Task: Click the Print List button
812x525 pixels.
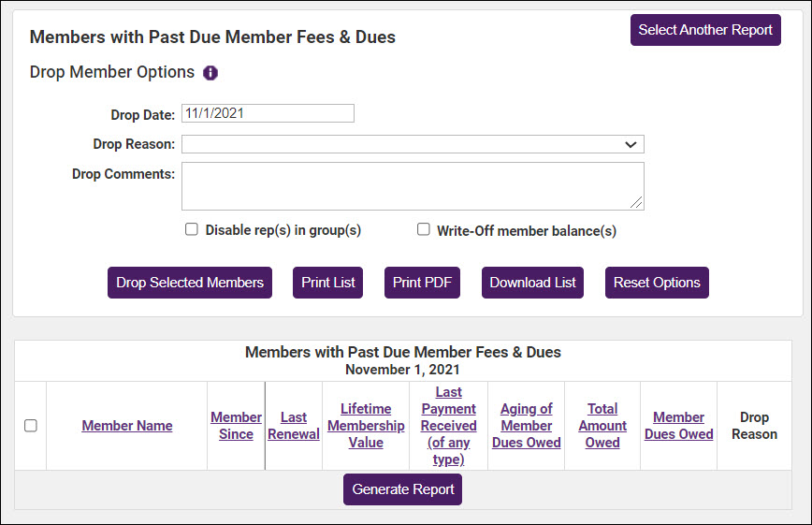Action: pyautogui.click(x=328, y=283)
